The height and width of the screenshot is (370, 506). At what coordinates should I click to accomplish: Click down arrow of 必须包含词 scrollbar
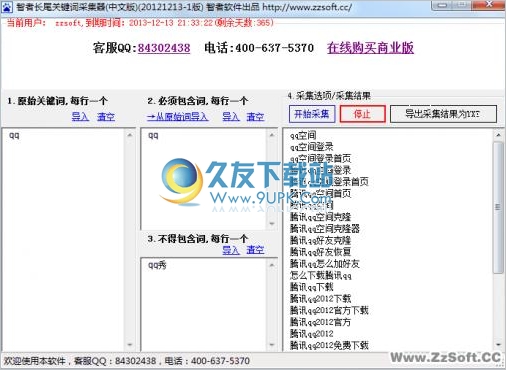272,223
